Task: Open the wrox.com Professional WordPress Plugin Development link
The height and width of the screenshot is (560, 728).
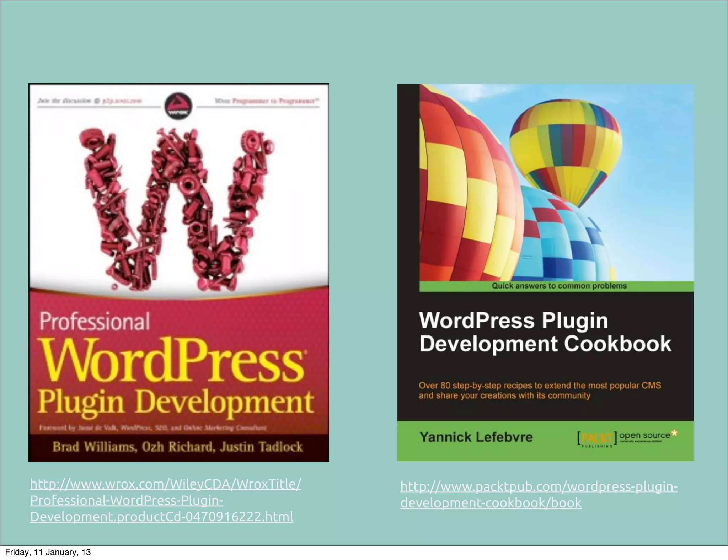Action: (166, 500)
